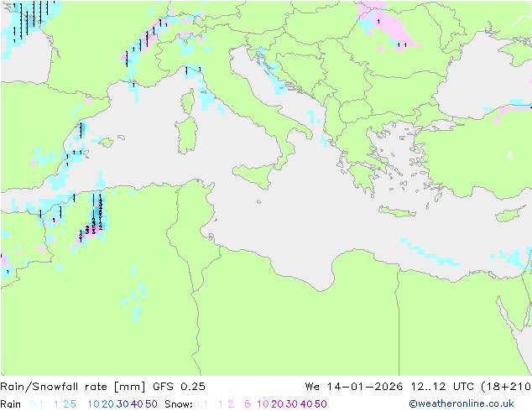Click the Snow: legend label
Viewport: 532px width, 411px height.
(x=179, y=404)
